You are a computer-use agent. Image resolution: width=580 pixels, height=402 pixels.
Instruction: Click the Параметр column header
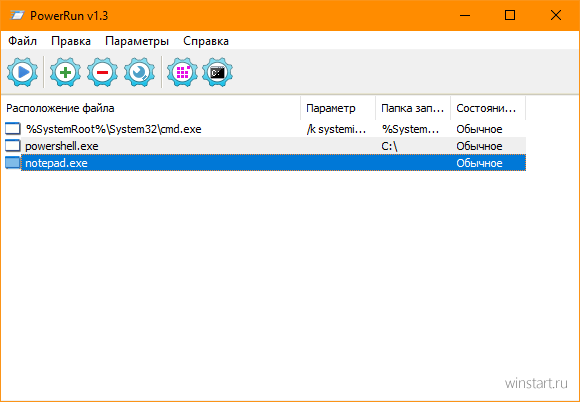click(x=338, y=108)
